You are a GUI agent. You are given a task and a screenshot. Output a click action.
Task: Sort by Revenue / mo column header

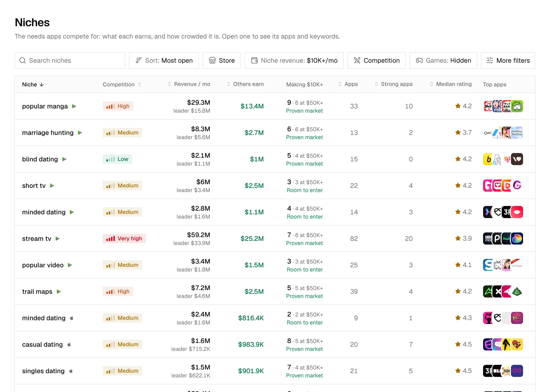coord(189,84)
